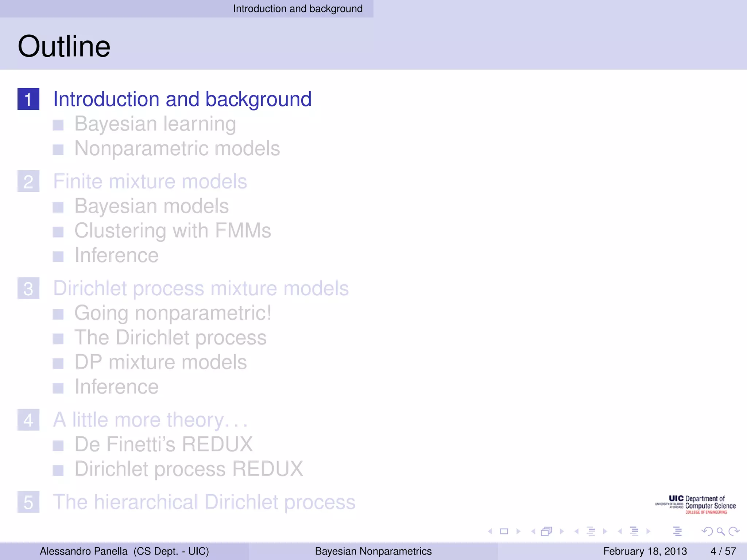The height and width of the screenshot is (560, 747).
Task: Click the single slide rectangle navigation icon
Action: point(504,531)
